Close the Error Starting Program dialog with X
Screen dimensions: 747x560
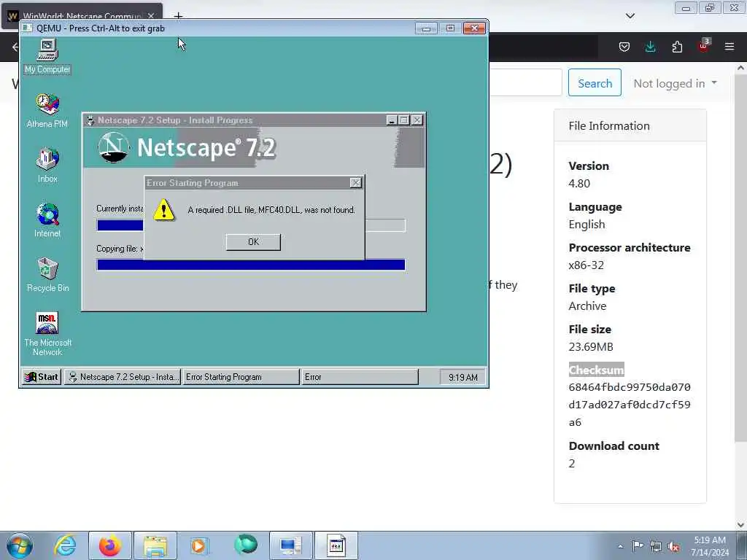point(355,183)
